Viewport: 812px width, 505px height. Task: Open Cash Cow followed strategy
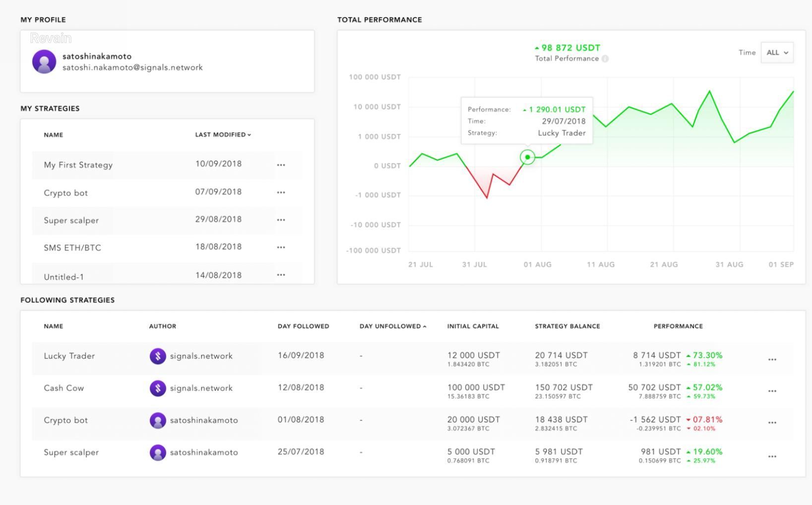pyautogui.click(x=63, y=388)
